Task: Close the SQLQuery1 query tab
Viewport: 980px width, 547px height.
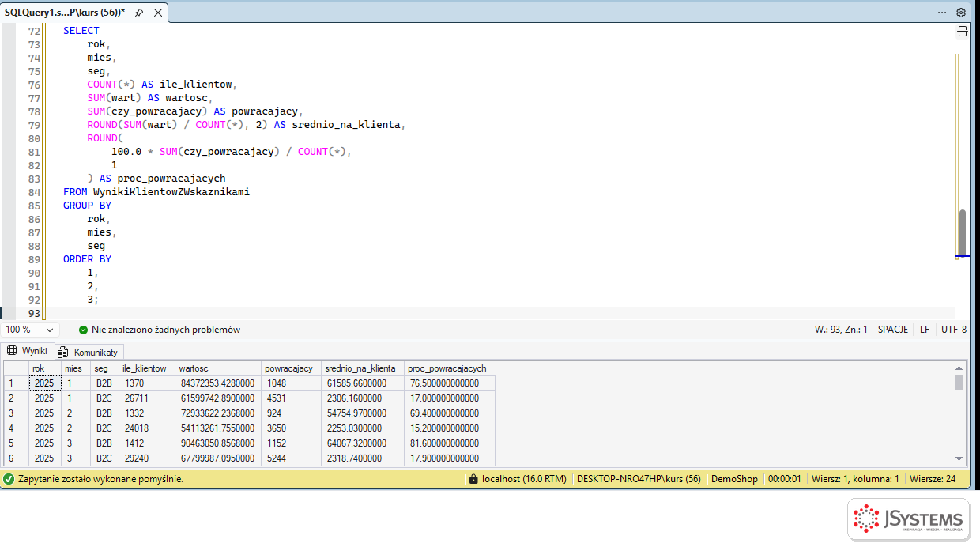Action: pos(156,13)
